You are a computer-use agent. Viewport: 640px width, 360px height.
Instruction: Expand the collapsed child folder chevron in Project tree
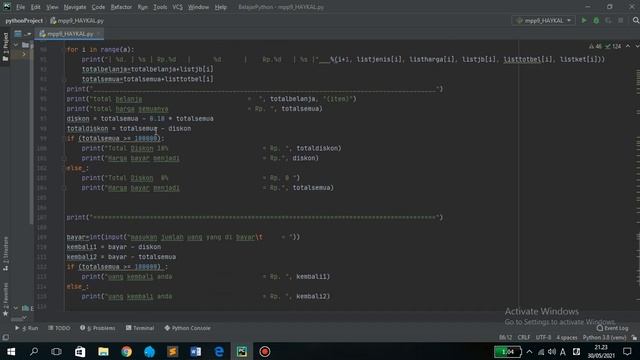[x=24, y=54]
